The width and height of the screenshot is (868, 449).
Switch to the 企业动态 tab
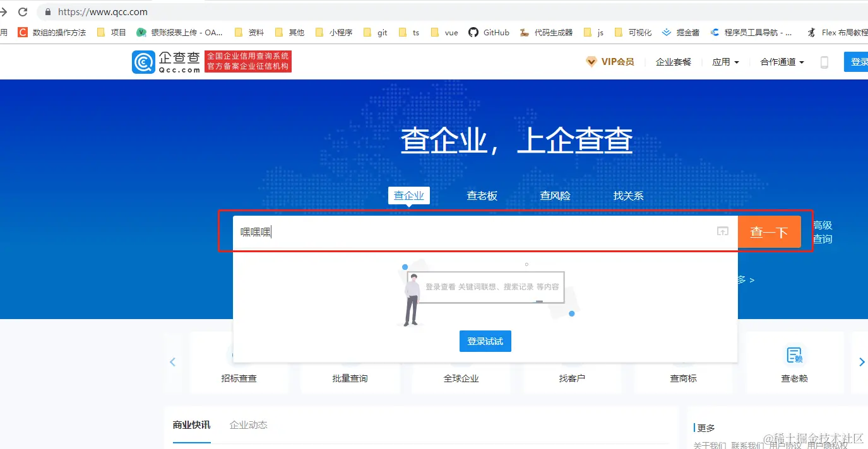[249, 425]
